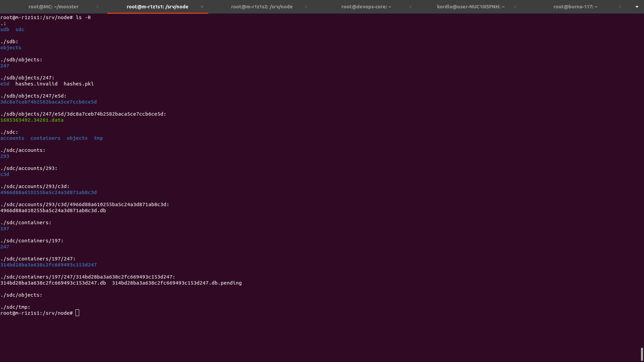
Task: Switch to root@burna-117 tab
Action: click(575, 7)
